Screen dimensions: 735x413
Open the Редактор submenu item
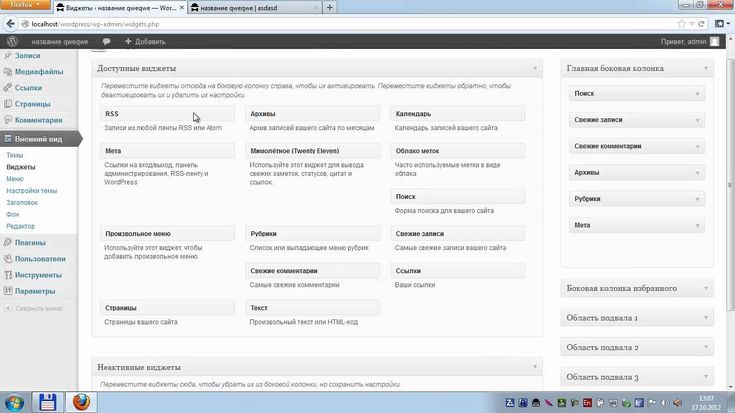tap(21, 226)
